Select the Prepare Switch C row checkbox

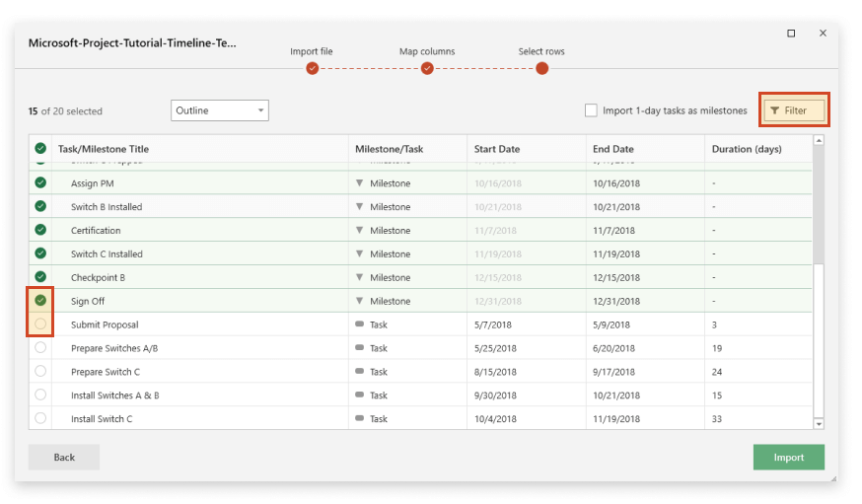point(40,371)
